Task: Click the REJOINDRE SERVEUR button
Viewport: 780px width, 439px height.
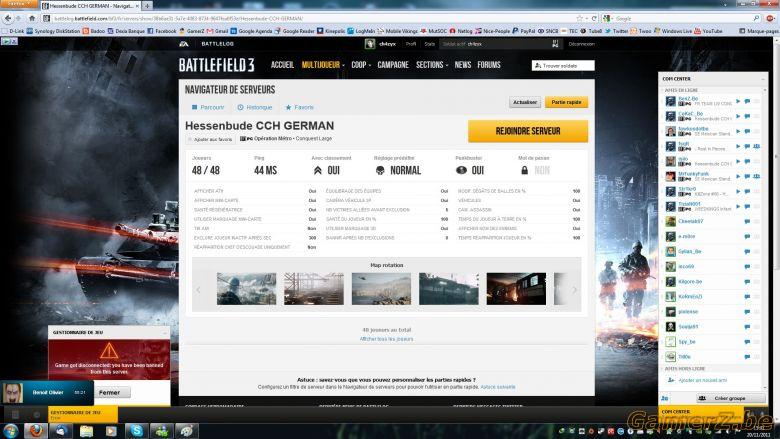Action: click(x=528, y=131)
